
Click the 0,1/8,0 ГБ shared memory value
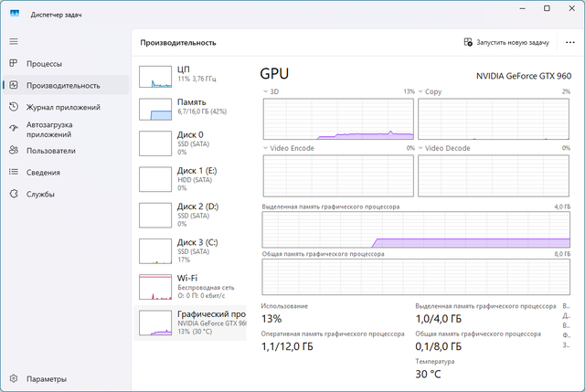439,346
